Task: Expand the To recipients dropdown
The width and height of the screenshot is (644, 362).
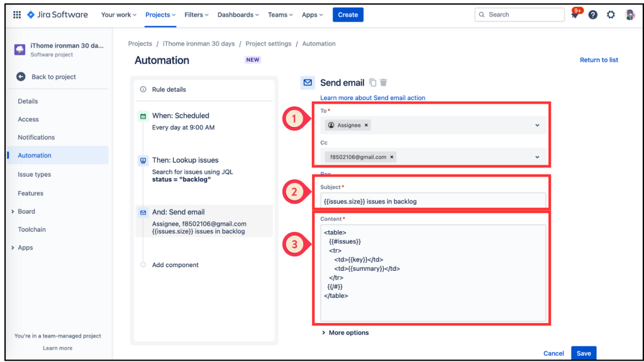Action: tap(537, 125)
